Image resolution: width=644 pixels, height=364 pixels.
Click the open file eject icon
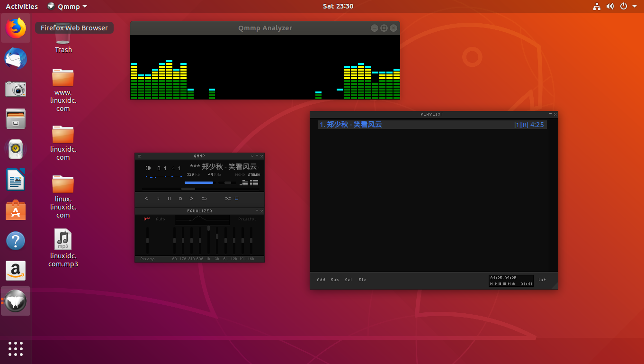click(x=204, y=199)
